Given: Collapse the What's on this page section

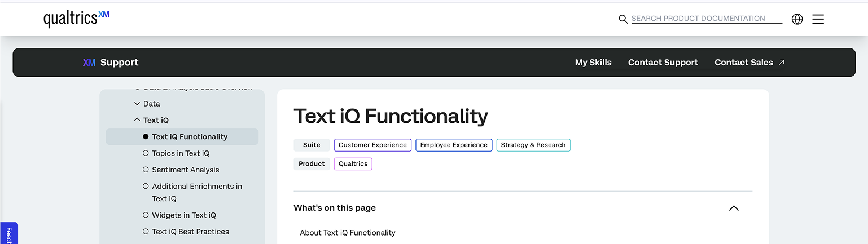Looking at the screenshot, I should (x=734, y=208).
